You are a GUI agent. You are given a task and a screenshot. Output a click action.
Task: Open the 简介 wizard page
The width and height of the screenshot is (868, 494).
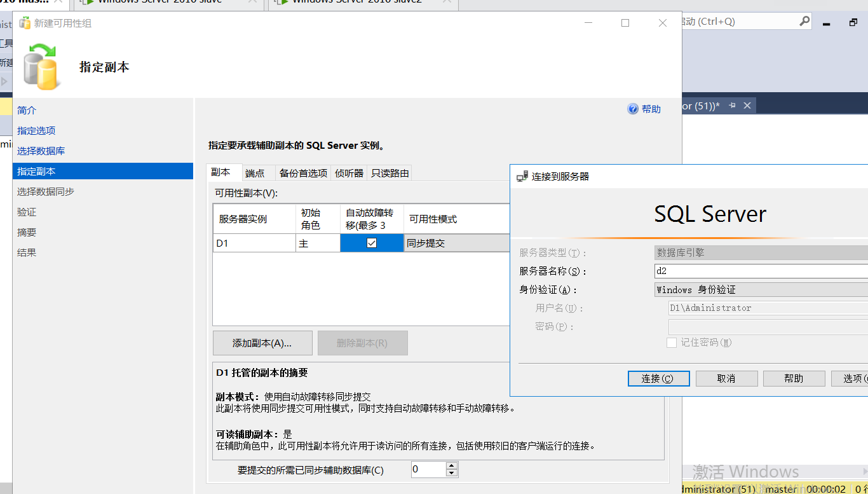(27, 110)
